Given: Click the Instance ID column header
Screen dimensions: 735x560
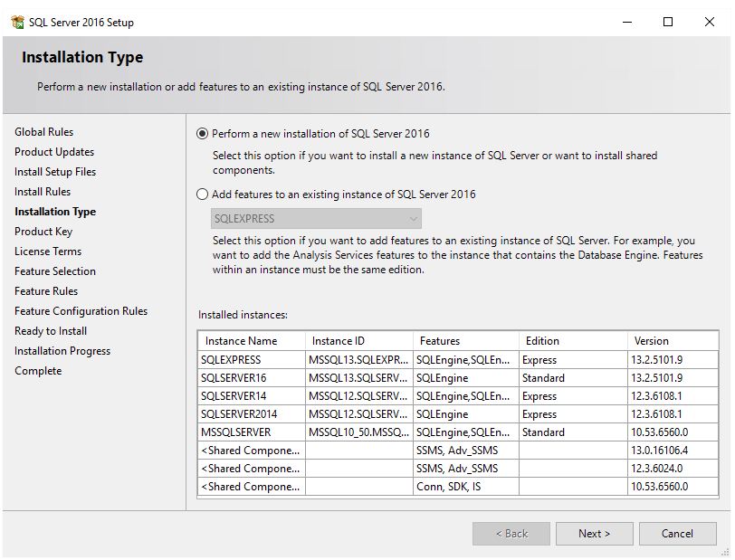Looking at the screenshot, I should (x=359, y=341).
